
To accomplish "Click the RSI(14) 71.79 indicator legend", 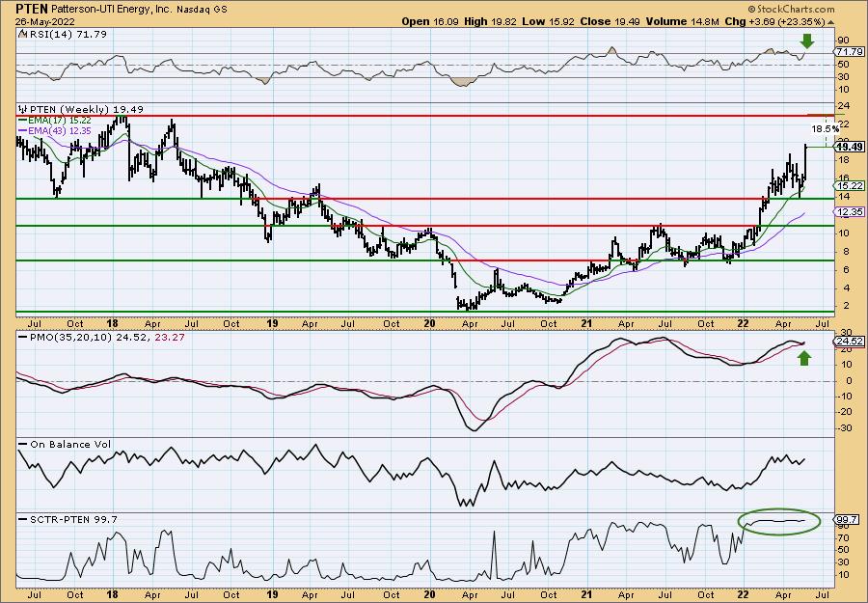I will point(67,35).
